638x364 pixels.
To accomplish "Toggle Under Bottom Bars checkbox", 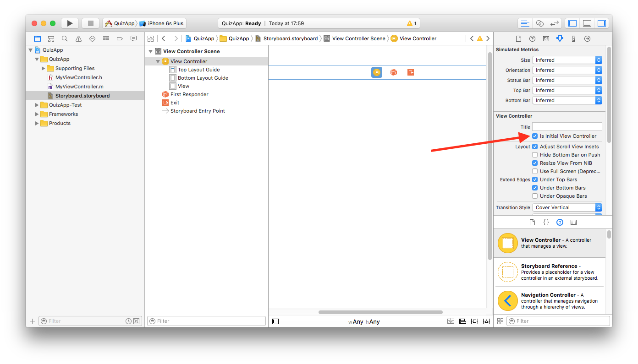I will click(535, 188).
